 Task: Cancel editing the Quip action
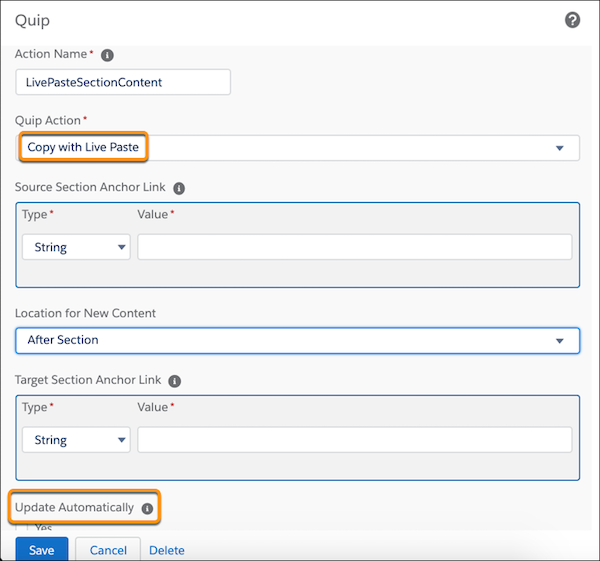click(x=108, y=550)
